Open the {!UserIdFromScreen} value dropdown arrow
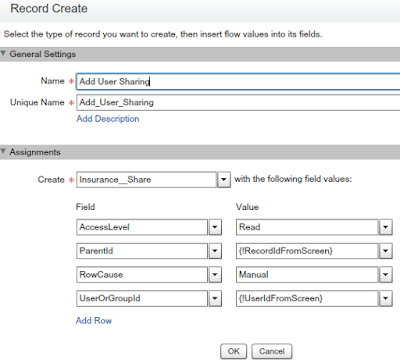The width and height of the screenshot is (400, 363). pyautogui.click(x=386, y=298)
